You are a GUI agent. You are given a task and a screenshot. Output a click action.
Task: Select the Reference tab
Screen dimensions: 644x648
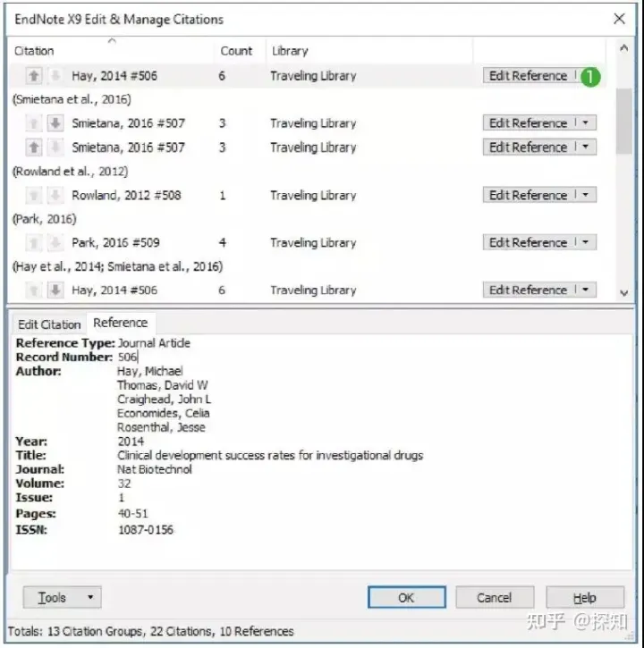[121, 323]
